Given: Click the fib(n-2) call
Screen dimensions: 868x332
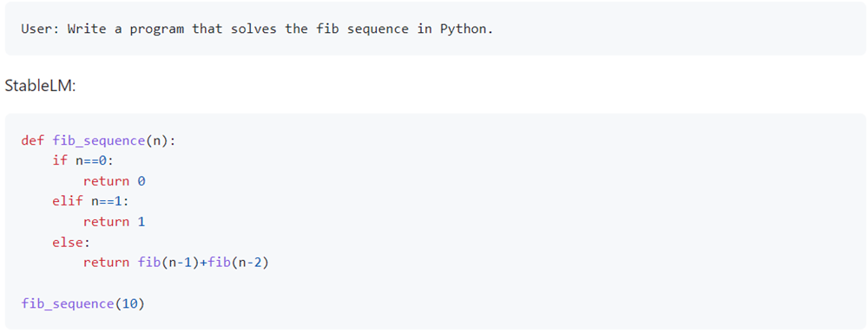Looking at the screenshot, I should tap(238, 263).
